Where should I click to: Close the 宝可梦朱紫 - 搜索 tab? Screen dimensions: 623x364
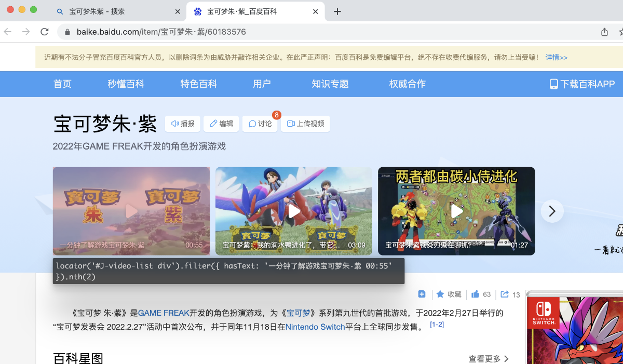178,11
